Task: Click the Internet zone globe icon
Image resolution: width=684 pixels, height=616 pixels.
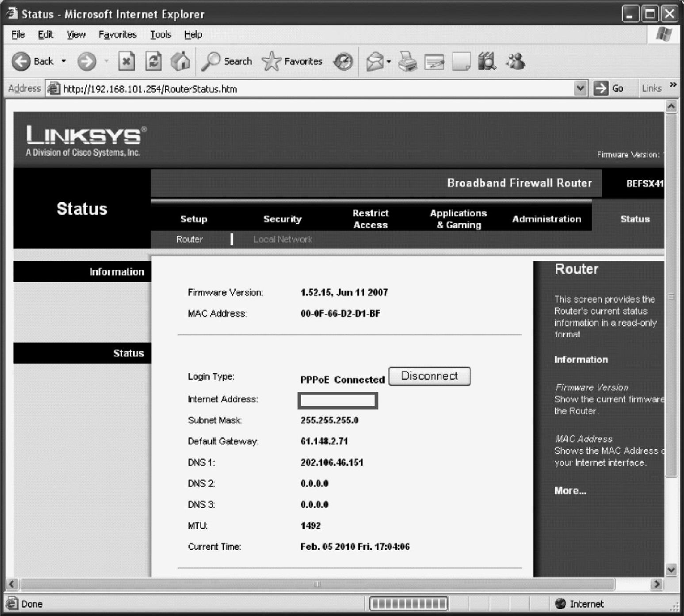Action: point(560,603)
